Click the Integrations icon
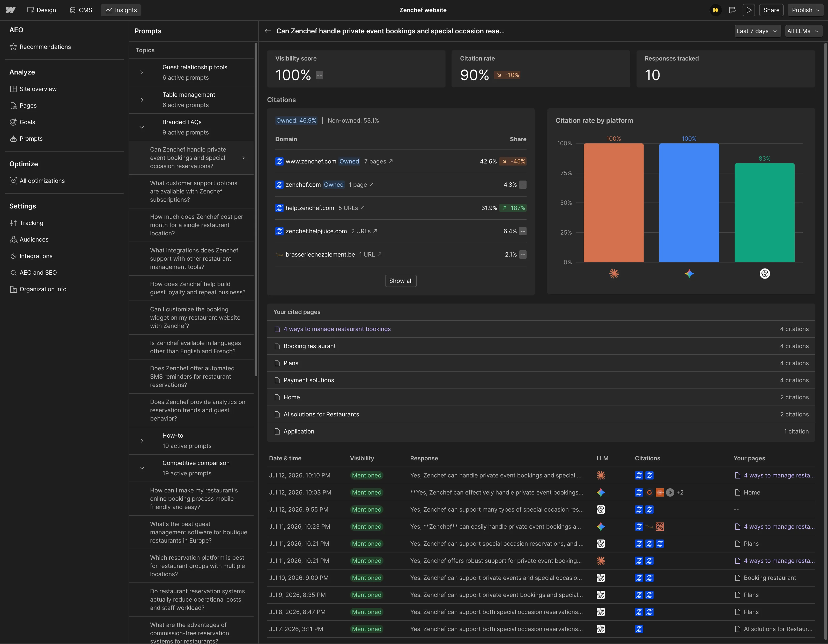This screenshot has height=644, width=828. click(13, 256)
